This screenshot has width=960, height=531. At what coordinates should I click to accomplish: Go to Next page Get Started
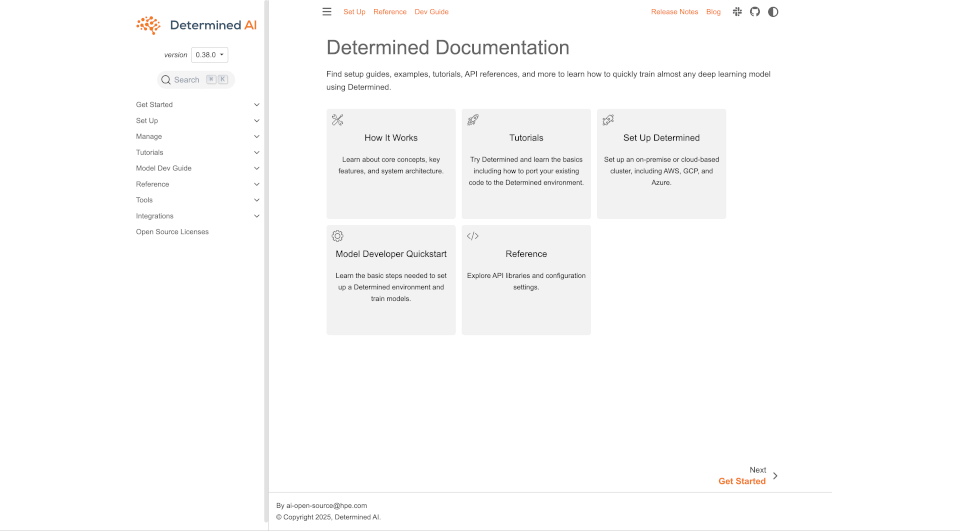pos(742,481)
